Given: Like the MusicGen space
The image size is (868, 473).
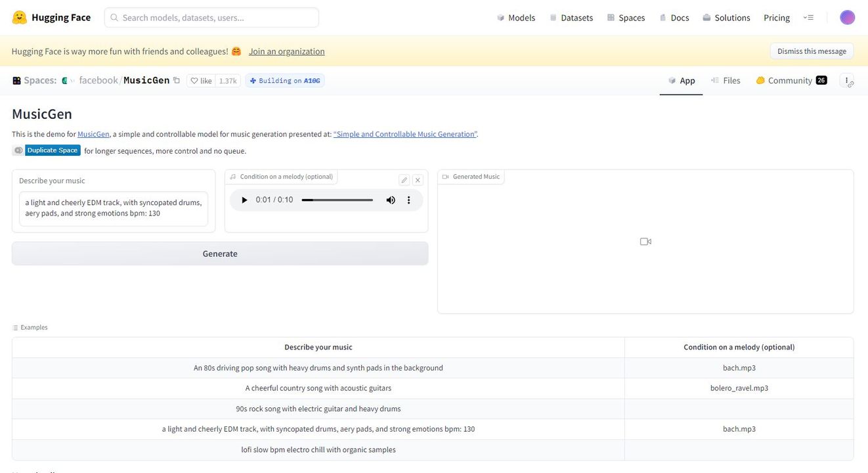Looking at the screenshot, I should coord(201,81).
